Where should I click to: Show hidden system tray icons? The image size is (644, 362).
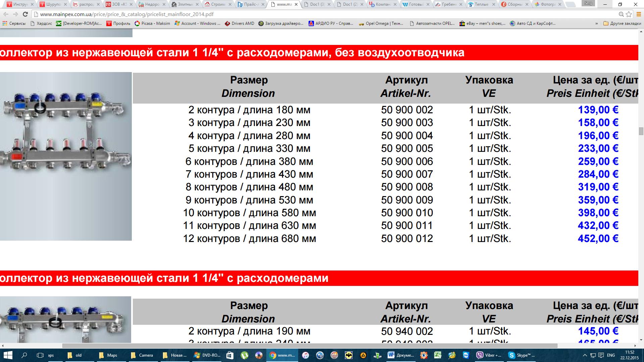(585, 355)
